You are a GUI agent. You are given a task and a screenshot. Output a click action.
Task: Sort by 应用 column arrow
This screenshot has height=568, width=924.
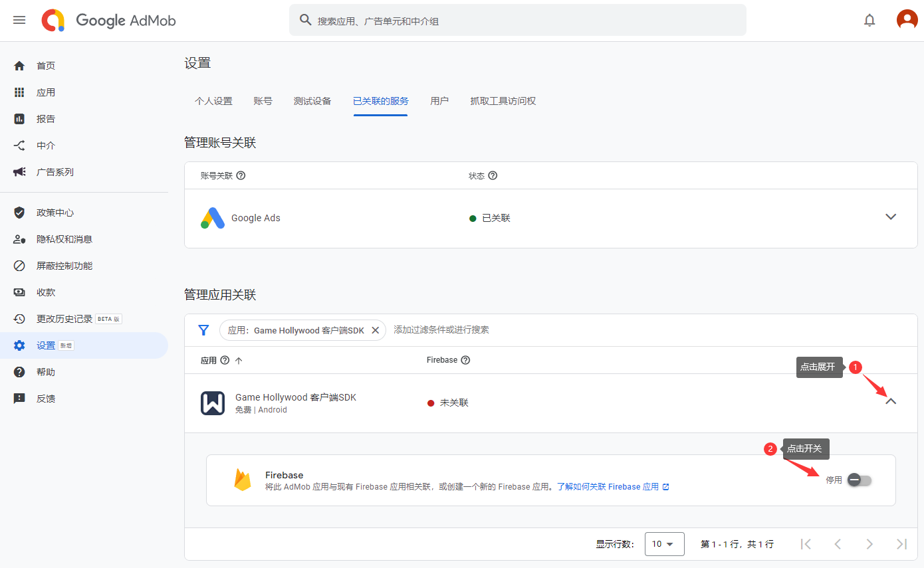click(239, 360)
